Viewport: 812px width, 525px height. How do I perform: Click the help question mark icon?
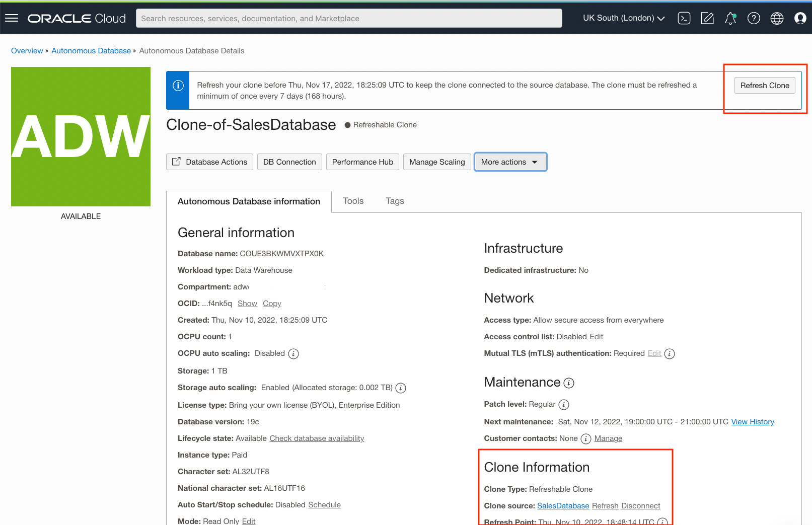point(754,18)
